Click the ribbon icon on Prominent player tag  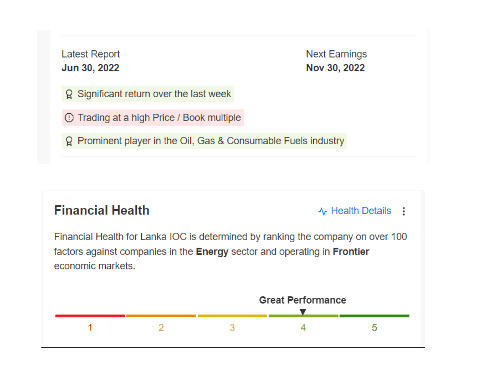click(69, 141)
